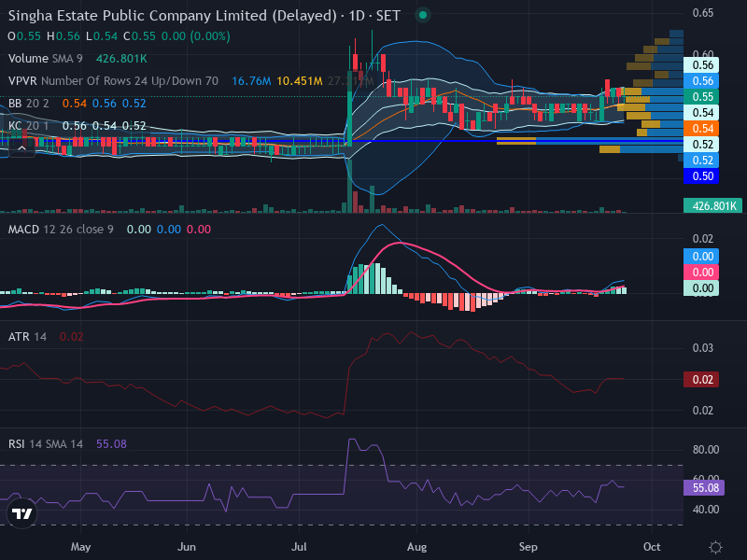Click the Jun label on time axis
The image size is (747, 560).
[186, 547]
